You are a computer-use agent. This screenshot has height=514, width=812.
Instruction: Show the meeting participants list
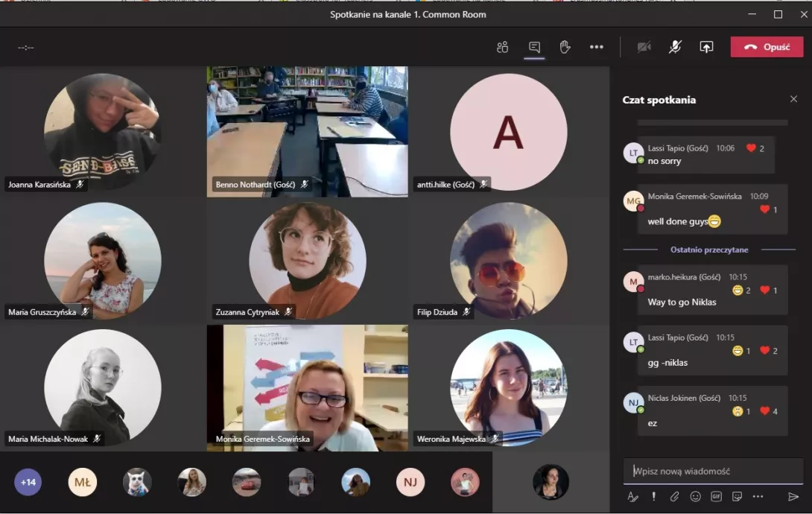[502, 47]
